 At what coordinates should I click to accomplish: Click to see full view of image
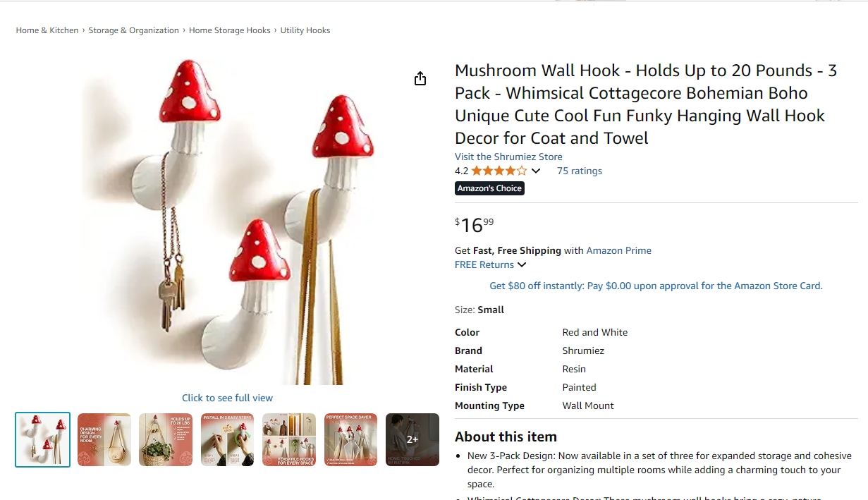click(x=227, y=398)
